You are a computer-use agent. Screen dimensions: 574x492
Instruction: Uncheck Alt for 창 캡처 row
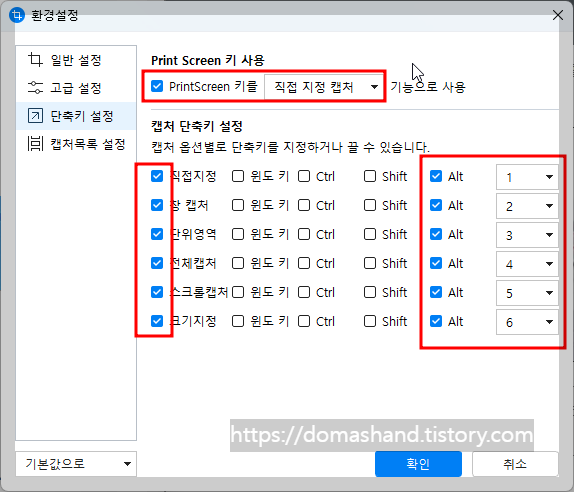436,205
